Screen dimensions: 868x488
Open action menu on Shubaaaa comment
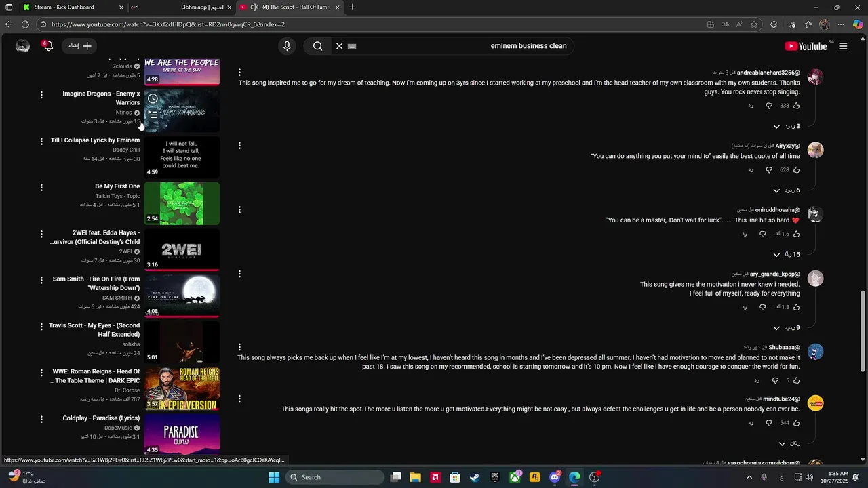tap(239, 347)
